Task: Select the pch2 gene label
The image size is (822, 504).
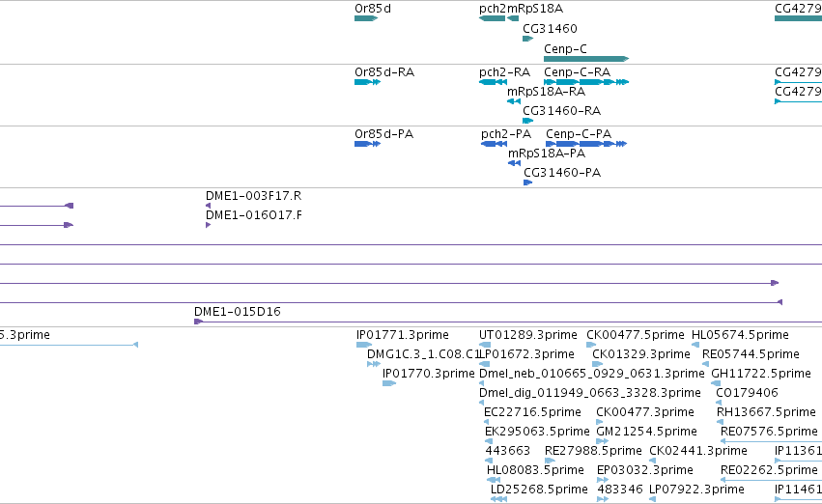Action: tap(493, 9)
